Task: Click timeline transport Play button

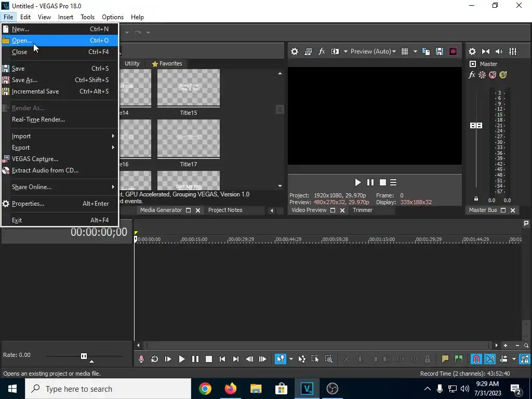Action: pos(181,359)
